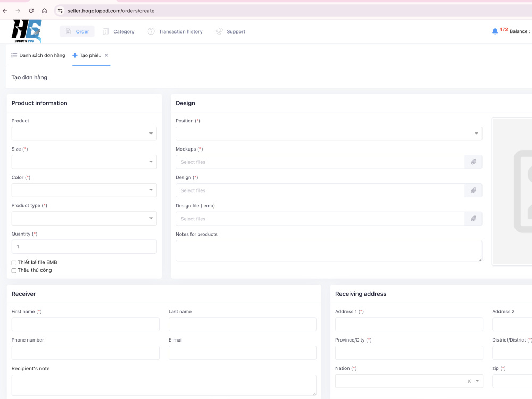The width and height of the screenshot is (532, 399).
Task: Click the Mockups paperclip attach icon
Action: click(x=473, y=162)
